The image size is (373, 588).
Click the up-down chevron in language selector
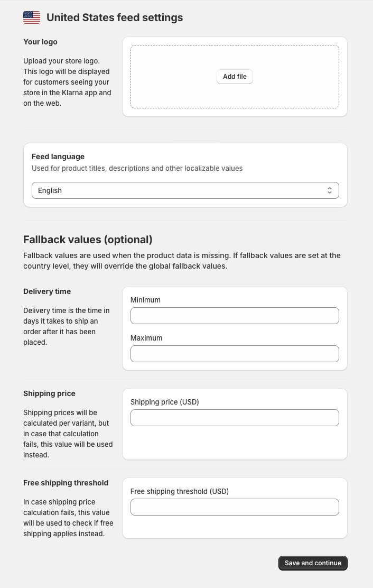point(330,190)
